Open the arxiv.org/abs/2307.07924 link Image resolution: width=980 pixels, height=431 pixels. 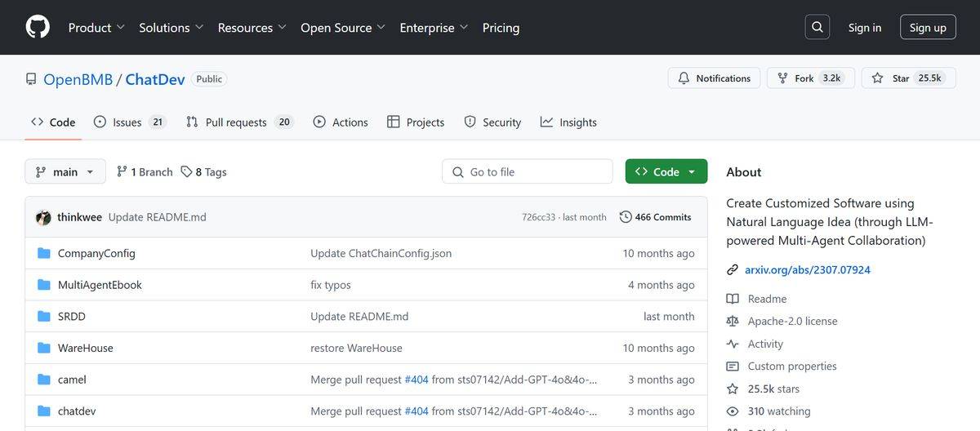(807, 270)
